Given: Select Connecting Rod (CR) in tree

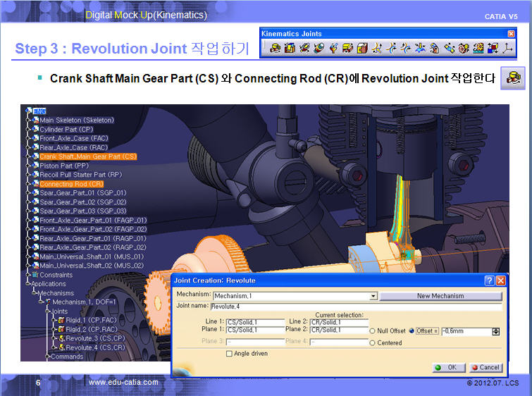Looking at the screenshot, I should (71, 184).
